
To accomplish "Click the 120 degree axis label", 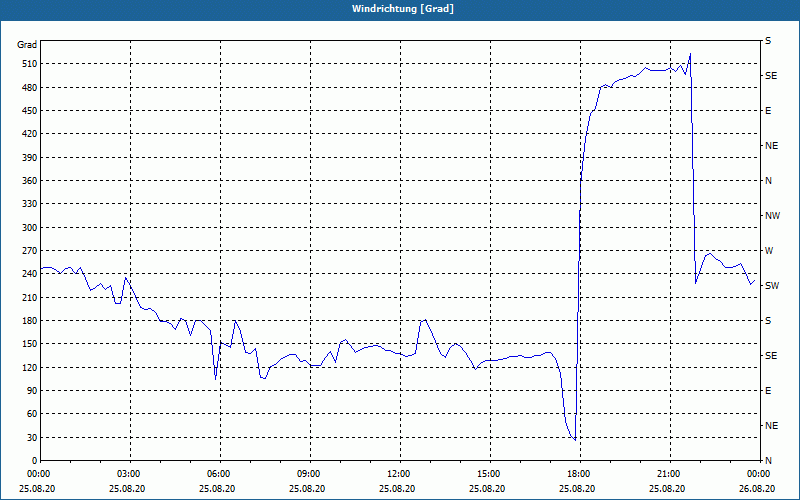I will (x=30, y=367).
